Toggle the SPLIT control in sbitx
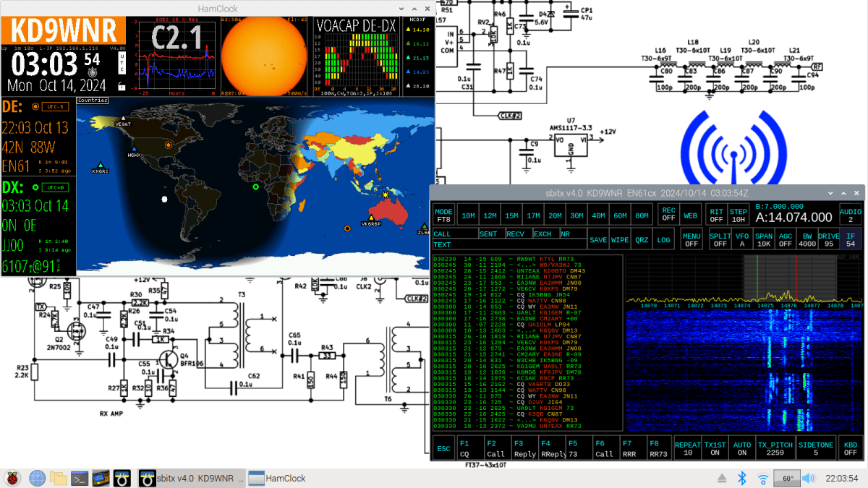This screenshot has height=488, width=868. click(720, 240)
